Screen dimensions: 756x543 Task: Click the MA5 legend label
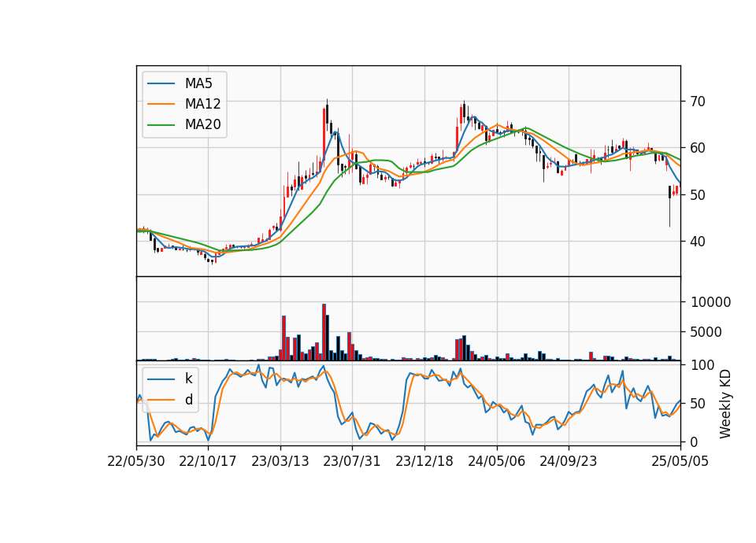click(198, 83)
